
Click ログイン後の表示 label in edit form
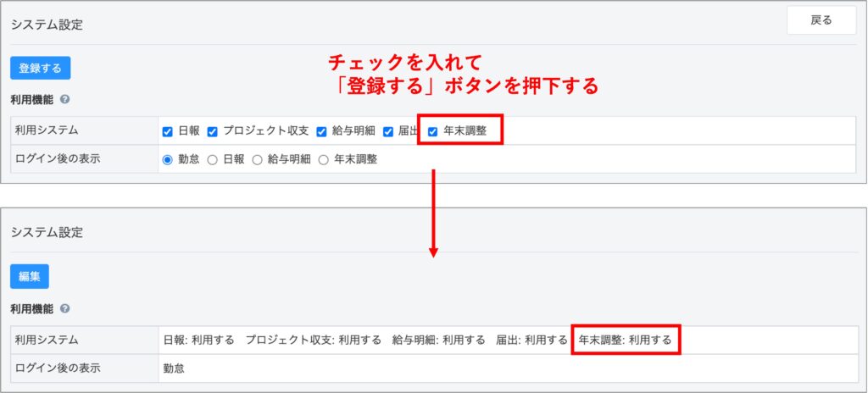coord(58,159)
